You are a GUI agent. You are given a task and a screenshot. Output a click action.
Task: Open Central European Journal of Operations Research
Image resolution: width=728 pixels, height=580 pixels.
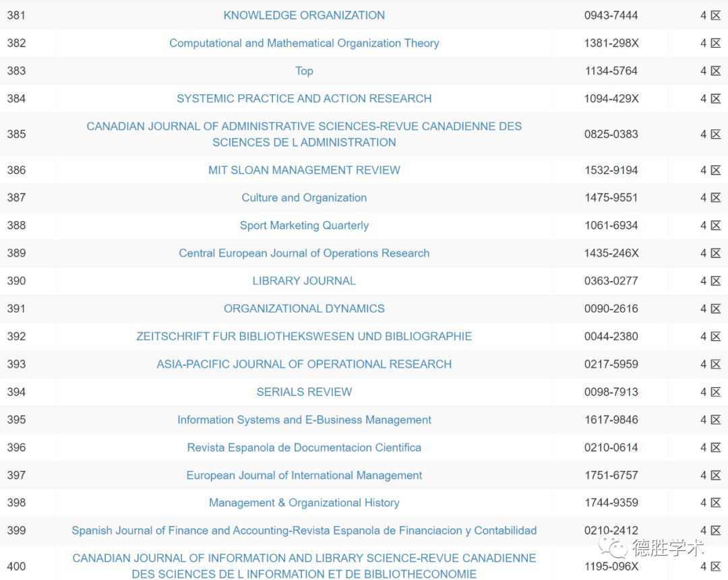[x=304, y=253]
